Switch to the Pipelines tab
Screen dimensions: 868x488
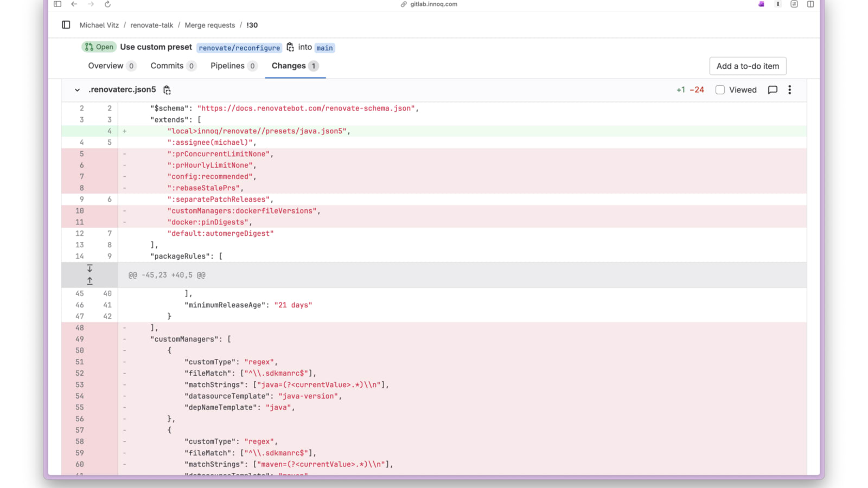[234, 66]
